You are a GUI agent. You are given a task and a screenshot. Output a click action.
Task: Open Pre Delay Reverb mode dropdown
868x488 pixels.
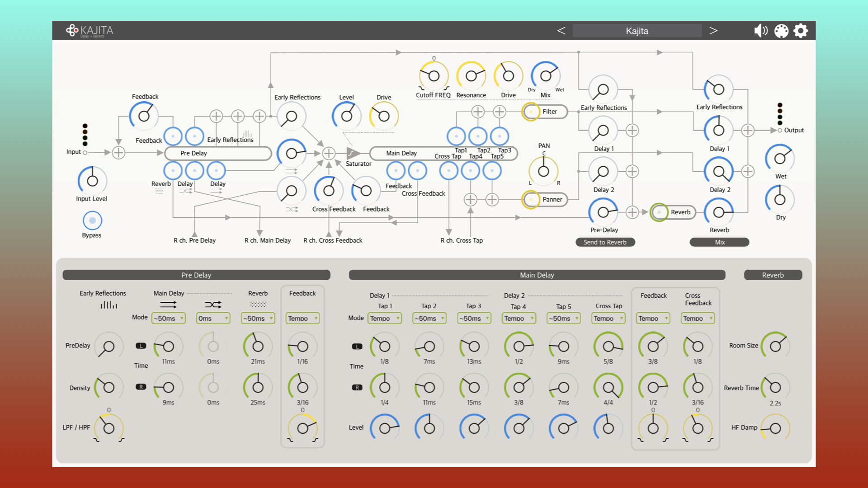258,318
